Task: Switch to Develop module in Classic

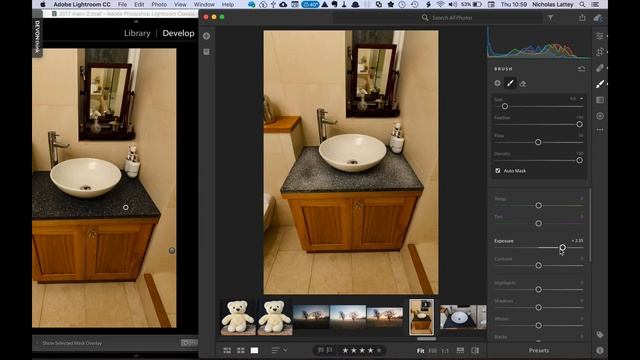Action: click(178, 33)
